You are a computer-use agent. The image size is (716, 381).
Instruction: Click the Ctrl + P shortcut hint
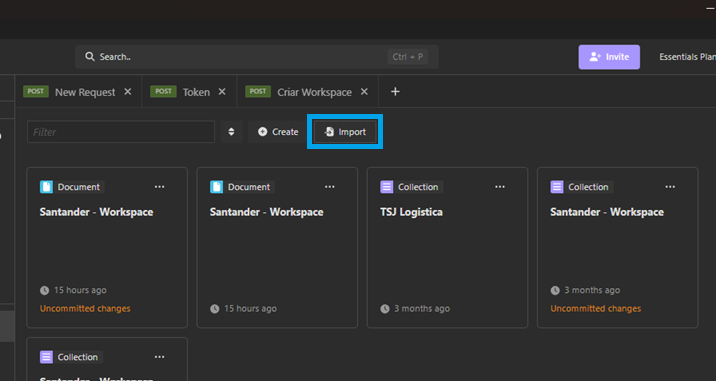coord(408,57)
